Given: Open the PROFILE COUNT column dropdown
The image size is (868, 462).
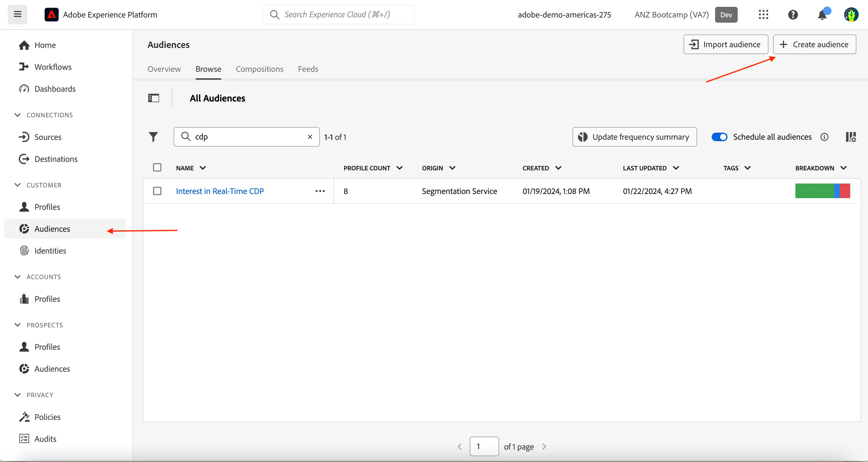Looking at the screenshot, I should coord(399,168).
